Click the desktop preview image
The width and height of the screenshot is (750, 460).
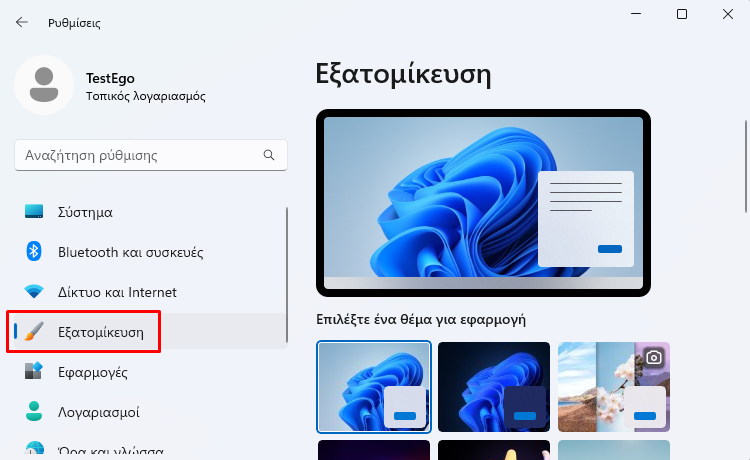point(483,203)
